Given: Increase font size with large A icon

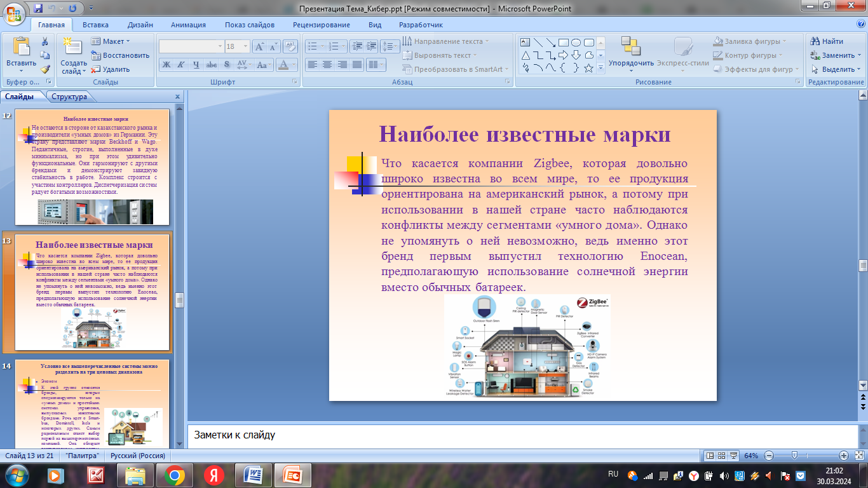Looking at the screenshot, I should pyautogui.click(x=260, y=46).
